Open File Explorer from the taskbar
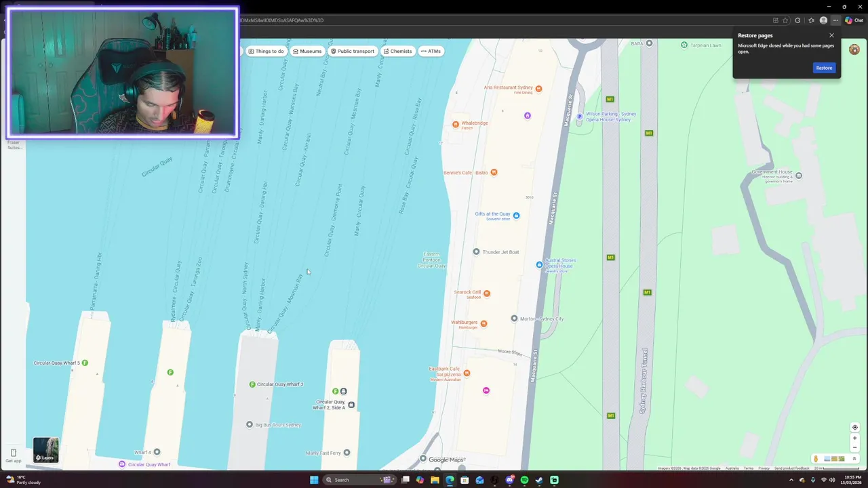 point(435,480)
